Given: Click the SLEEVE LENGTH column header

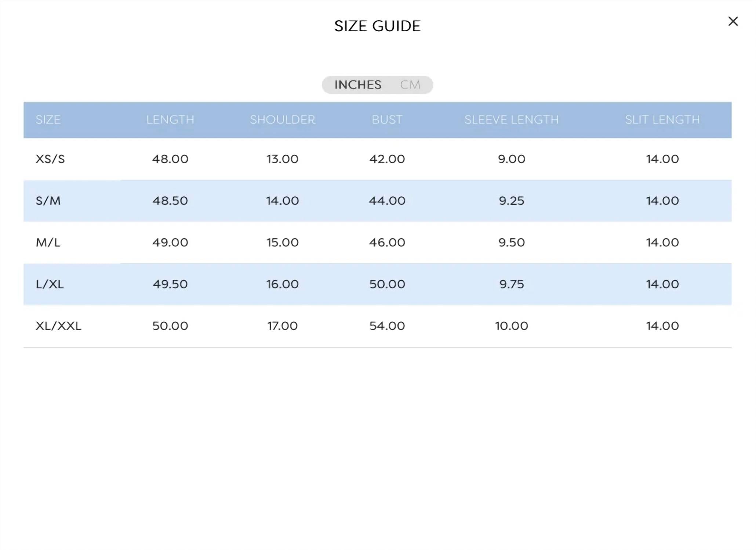Looking at the screenshot, I should (x=512, y=120).
